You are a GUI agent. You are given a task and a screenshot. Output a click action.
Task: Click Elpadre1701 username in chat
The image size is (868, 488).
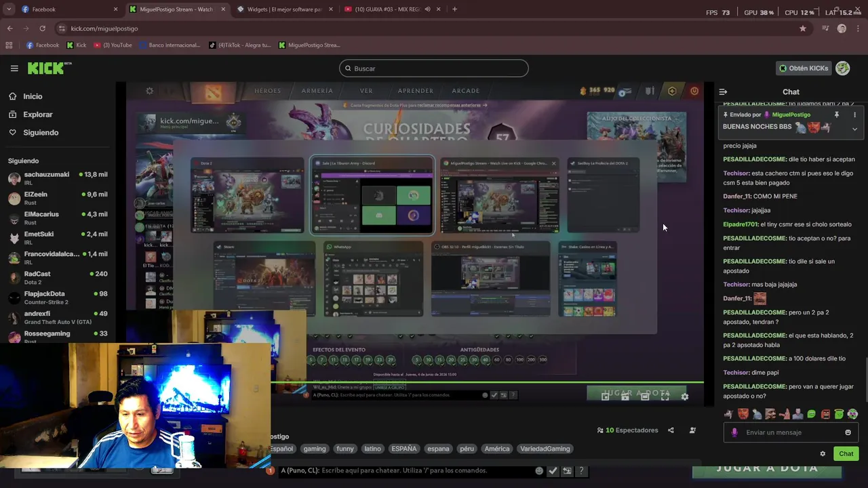(741, 224)
